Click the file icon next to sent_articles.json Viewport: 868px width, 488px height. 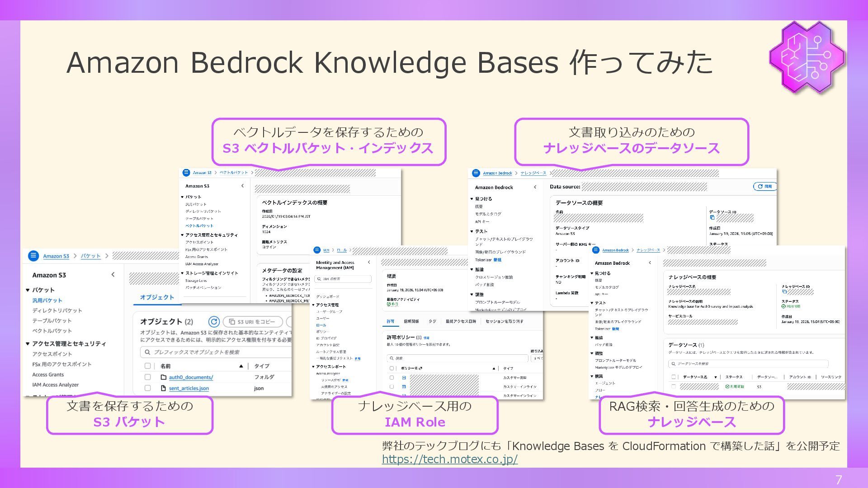[x=164, y=388]
